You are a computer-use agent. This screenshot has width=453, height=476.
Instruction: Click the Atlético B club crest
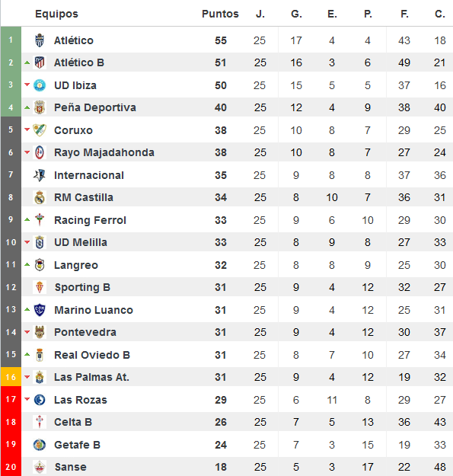point(40,62)
